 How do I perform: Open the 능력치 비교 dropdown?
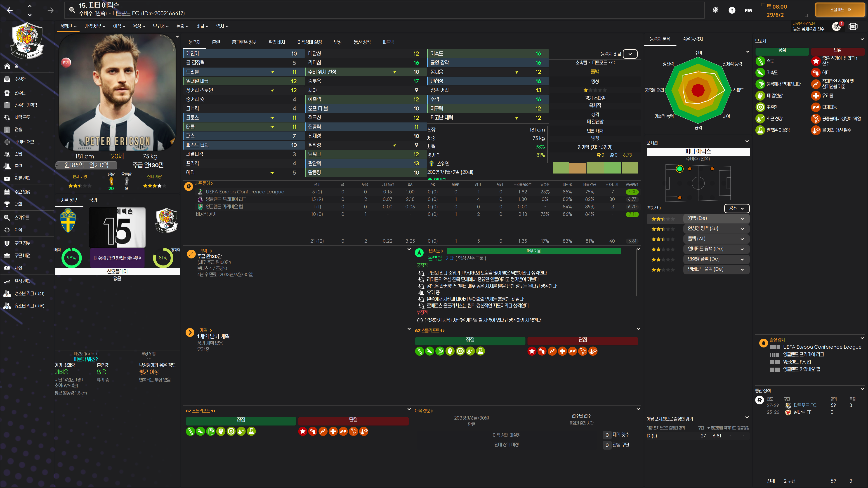(x=630, y=54)
